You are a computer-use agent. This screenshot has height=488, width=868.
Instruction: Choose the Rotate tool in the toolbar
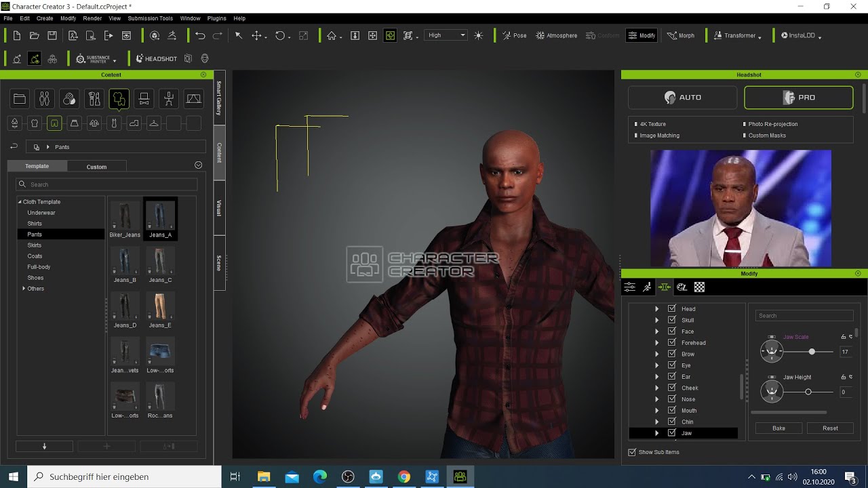coord(279,35)
